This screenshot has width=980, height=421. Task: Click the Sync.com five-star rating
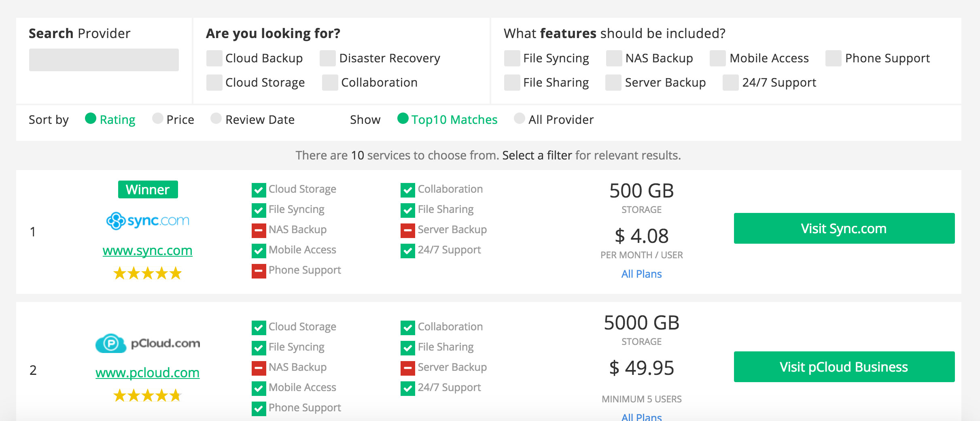click(x=147, y=273)
